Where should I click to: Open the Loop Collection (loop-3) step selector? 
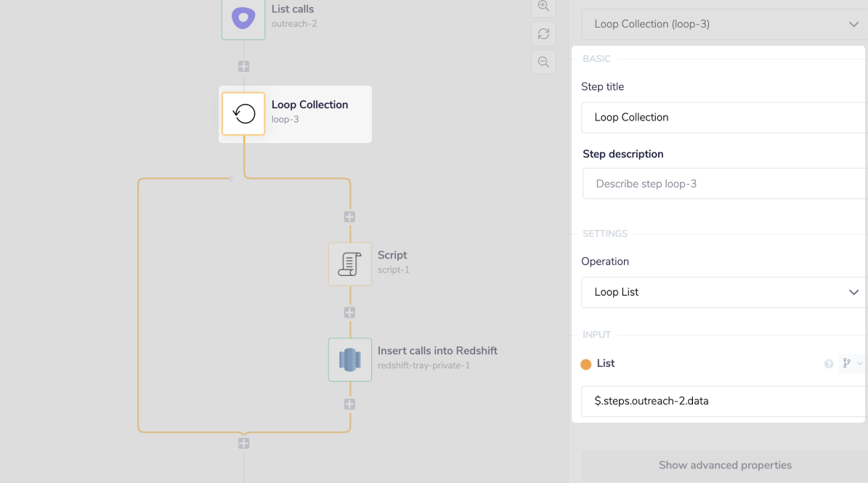tap(724, 24)
